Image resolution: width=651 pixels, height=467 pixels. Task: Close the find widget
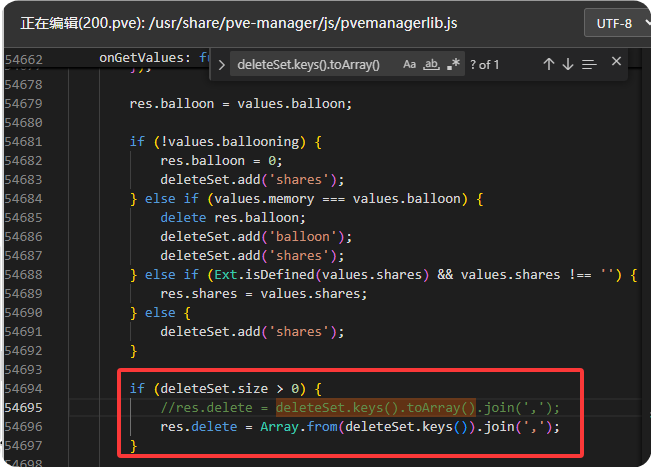[616, 64]
